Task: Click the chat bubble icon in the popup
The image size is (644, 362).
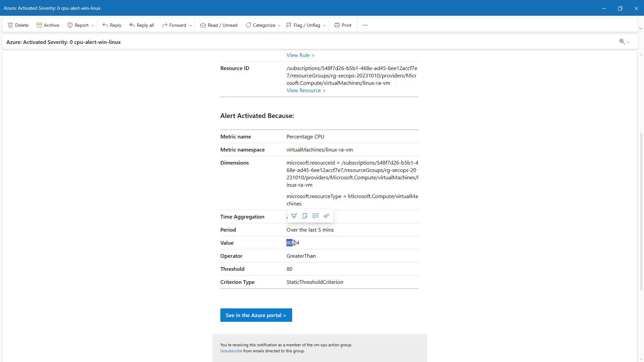Action: tap(315, 216)
